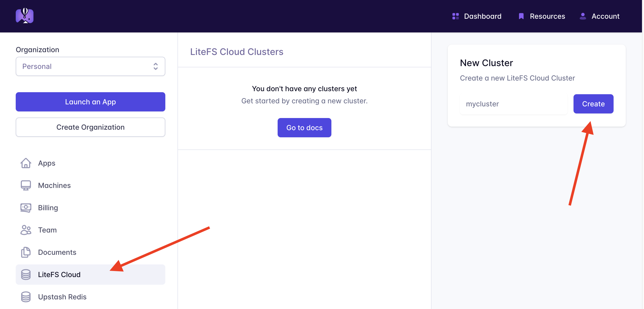Focus the mycluster name input field

(513, 104)
